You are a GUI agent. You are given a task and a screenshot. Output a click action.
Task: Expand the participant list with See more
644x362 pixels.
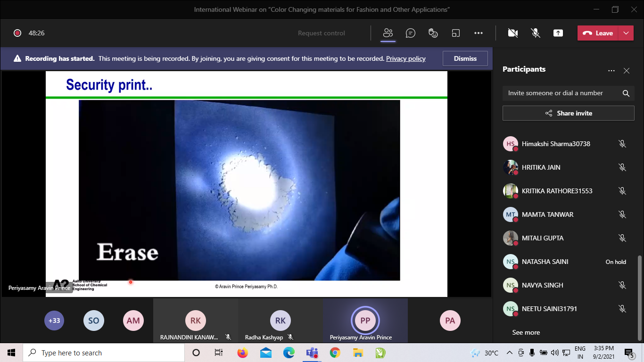click(526, 332)
